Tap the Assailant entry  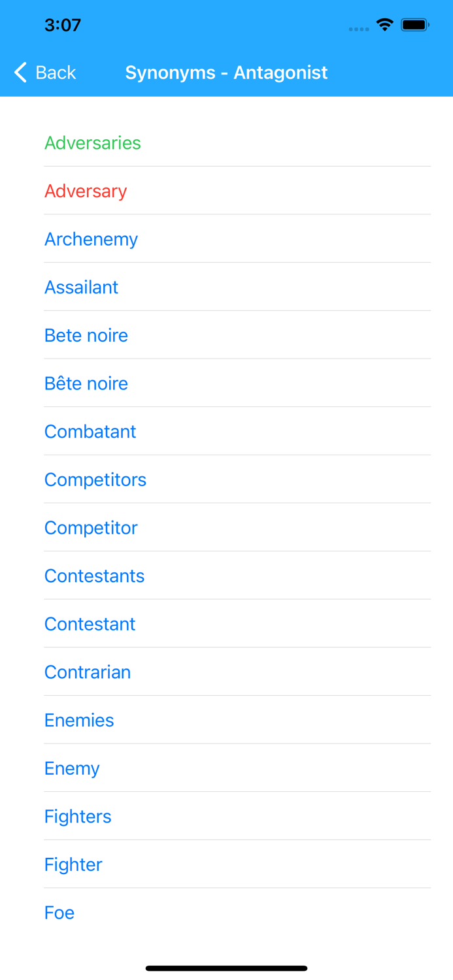[81, 287]
